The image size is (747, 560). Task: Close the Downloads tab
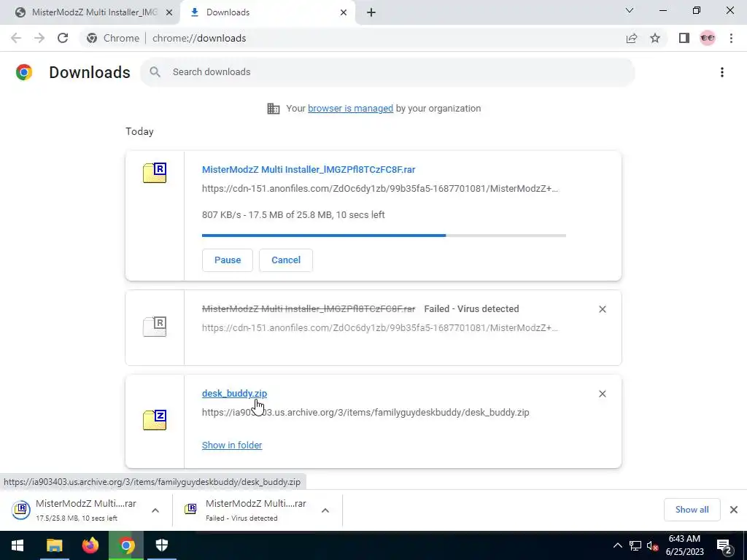[344, 12]
